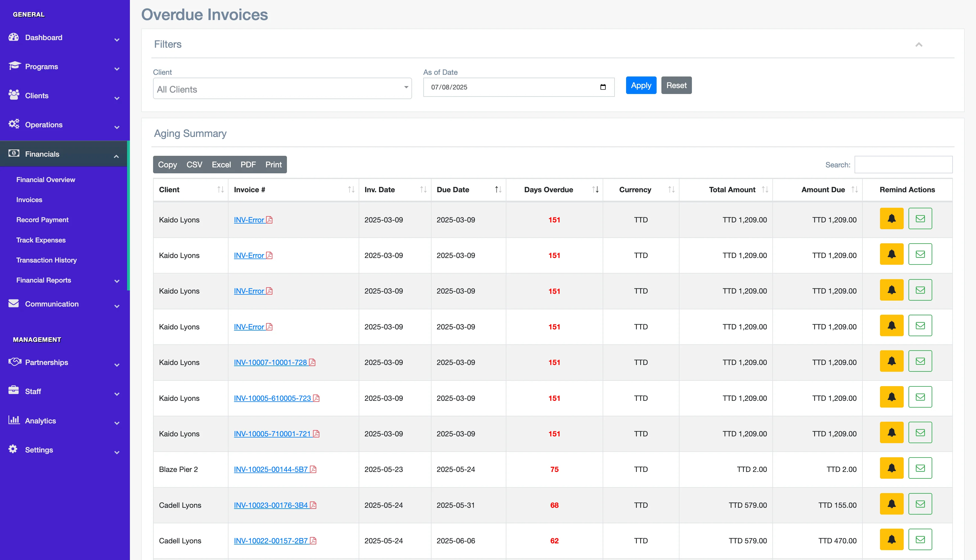Open Record Payment menu item

[42, 220]
